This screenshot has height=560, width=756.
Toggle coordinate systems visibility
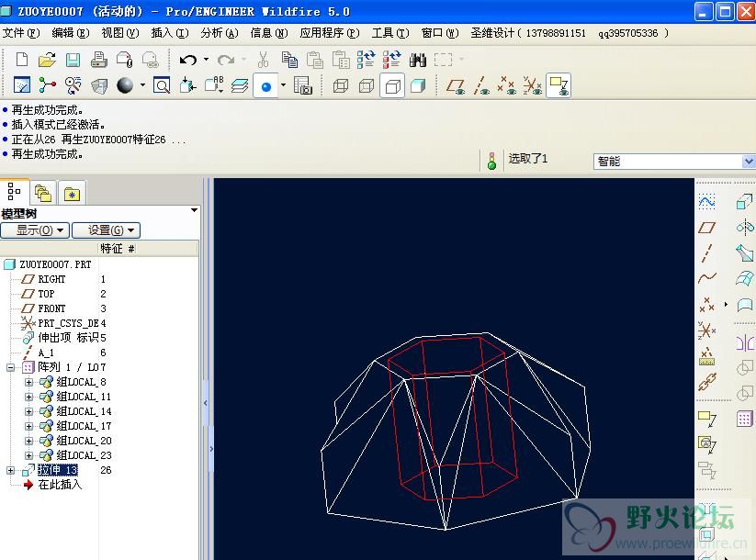coord(532,85)
